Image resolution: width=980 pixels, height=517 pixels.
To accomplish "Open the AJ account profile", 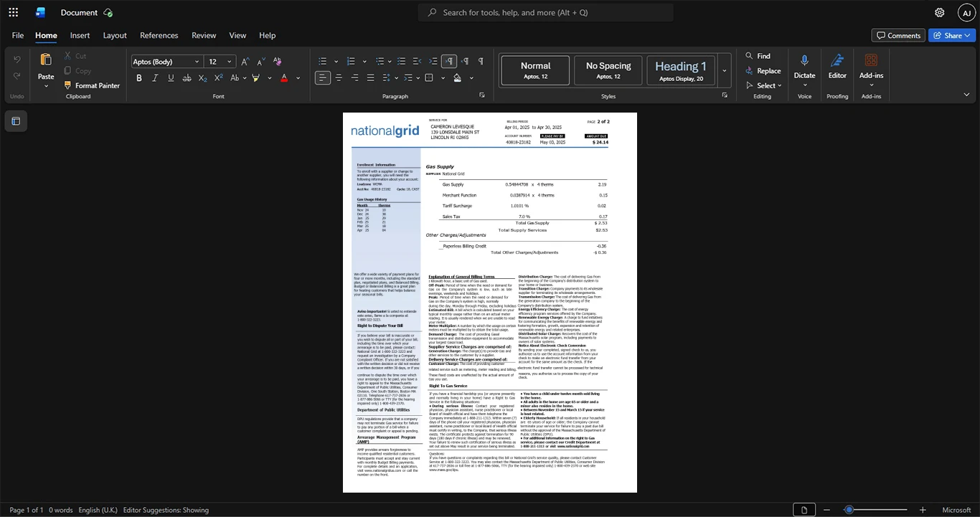I will 966,12.
